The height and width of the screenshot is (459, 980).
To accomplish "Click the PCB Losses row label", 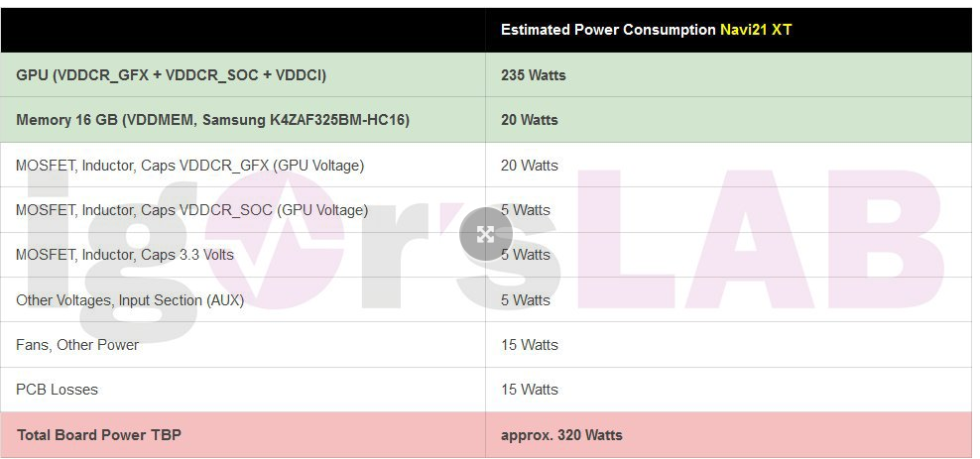I will click(57, 390).
